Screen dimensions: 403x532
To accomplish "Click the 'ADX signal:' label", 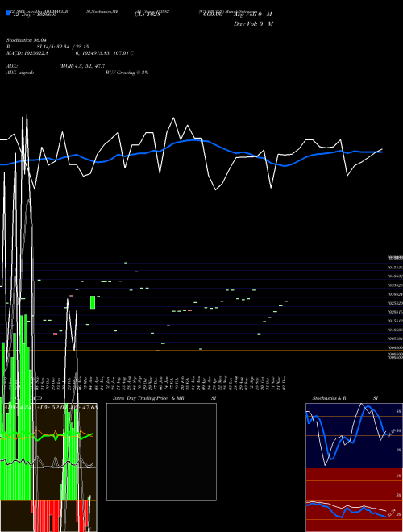I will pyautogui.click(x=20, y=73).
